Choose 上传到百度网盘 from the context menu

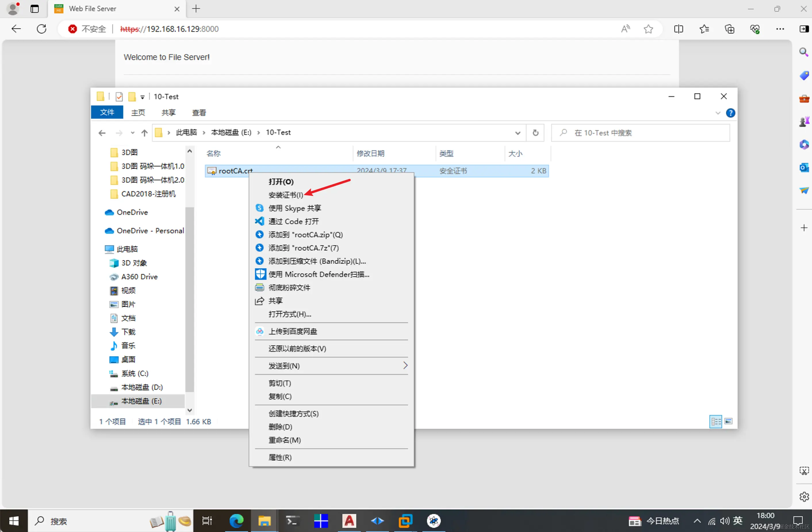331,331
